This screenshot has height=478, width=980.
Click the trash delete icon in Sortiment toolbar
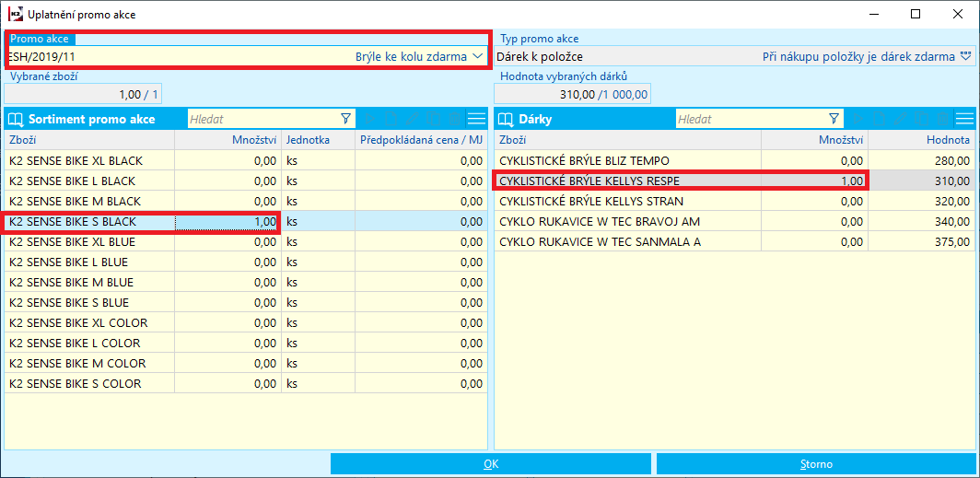click(454, 119)
